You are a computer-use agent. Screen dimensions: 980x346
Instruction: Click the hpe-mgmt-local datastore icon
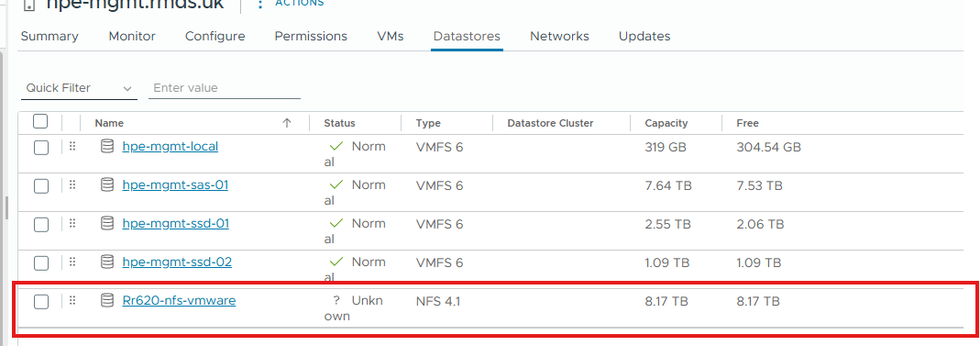[x=107, y=147]
